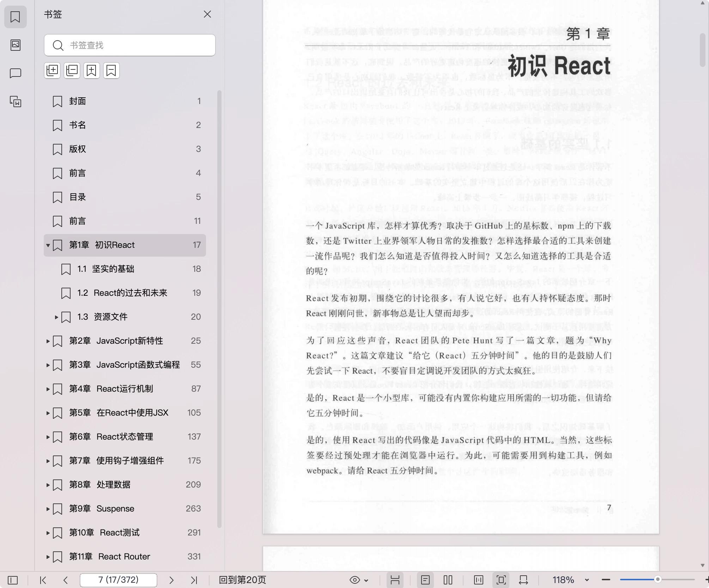Expand 第2章 JavaScript新特性

point(48,341)
